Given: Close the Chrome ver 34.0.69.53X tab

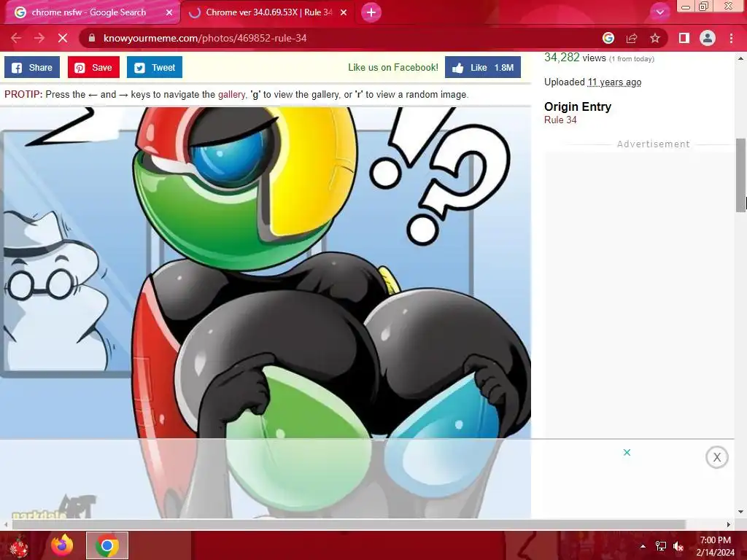Looking at the screenshot, I should coord(344,13).
